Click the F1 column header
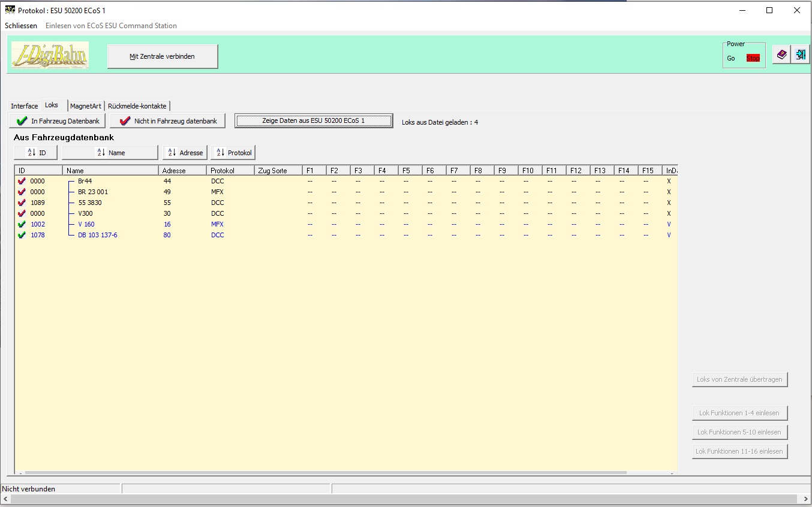This screenshot has height=507, width=812. click(x=314, y=171)
